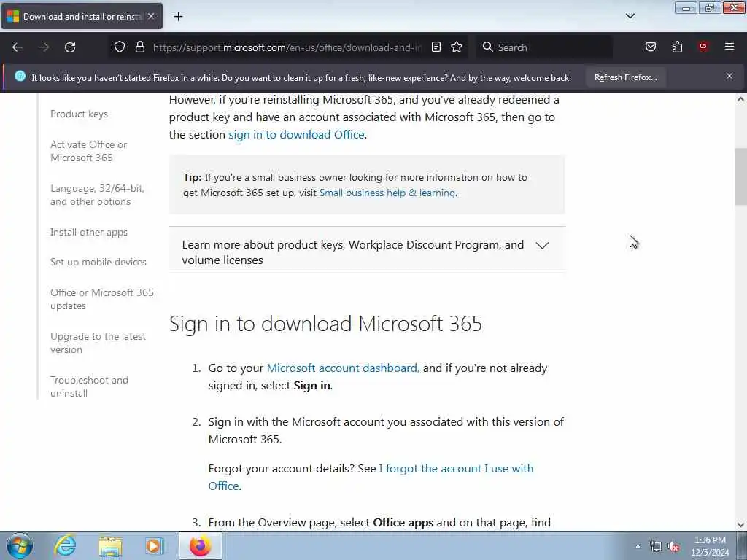Open the list all tabs chevron
The height and width of the screenshot is (560, 747).
(630, 16)
